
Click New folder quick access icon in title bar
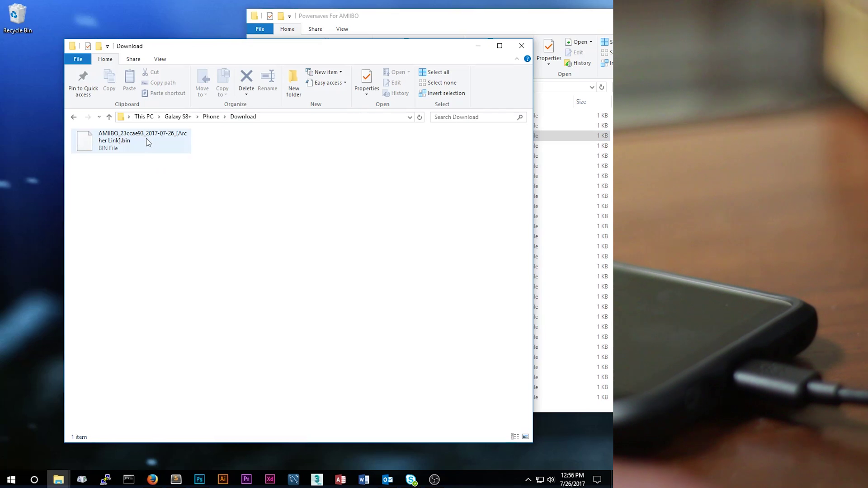click(x=99, y=46)
